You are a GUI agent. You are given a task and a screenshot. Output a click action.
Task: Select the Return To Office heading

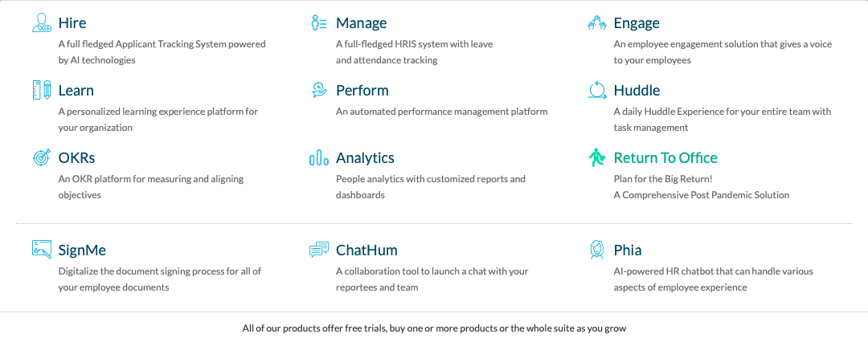665,157
